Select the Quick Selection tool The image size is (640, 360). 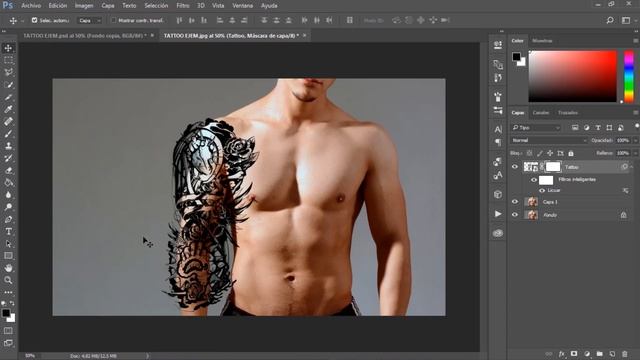(x=8, y=85)
